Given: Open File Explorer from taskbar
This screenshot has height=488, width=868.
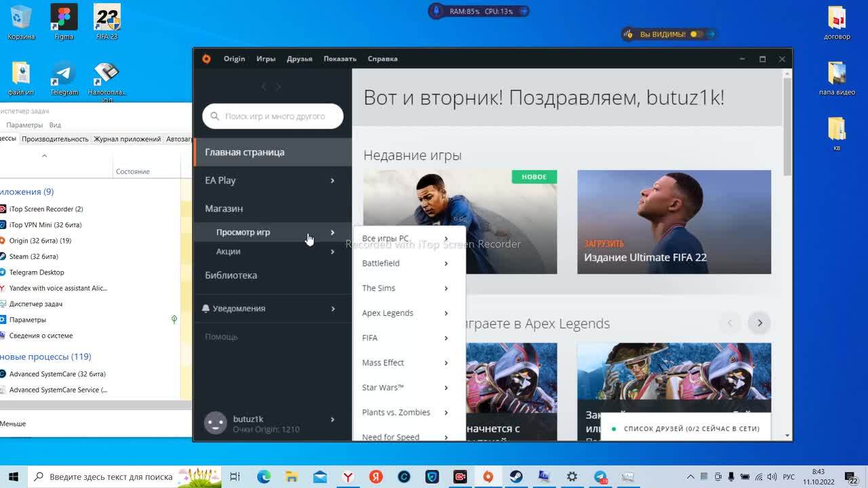Looking at the screenshot, I should point(292,476).
